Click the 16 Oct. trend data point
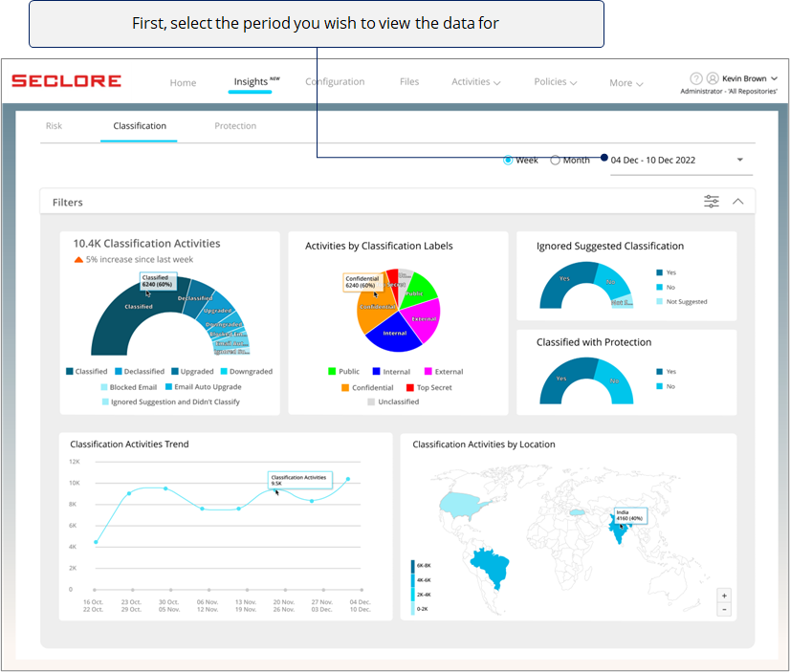This screenshot has height=672, width=790. [96, 542]
